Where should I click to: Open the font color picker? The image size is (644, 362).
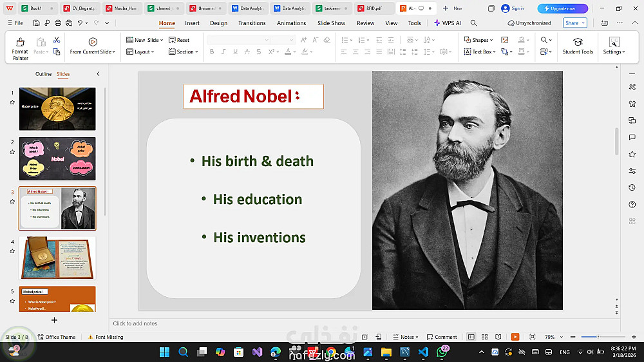pos(290,52)
